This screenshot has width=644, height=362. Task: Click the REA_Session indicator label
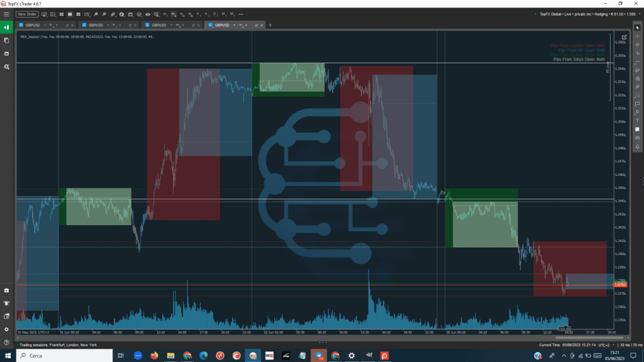point(87,36)
